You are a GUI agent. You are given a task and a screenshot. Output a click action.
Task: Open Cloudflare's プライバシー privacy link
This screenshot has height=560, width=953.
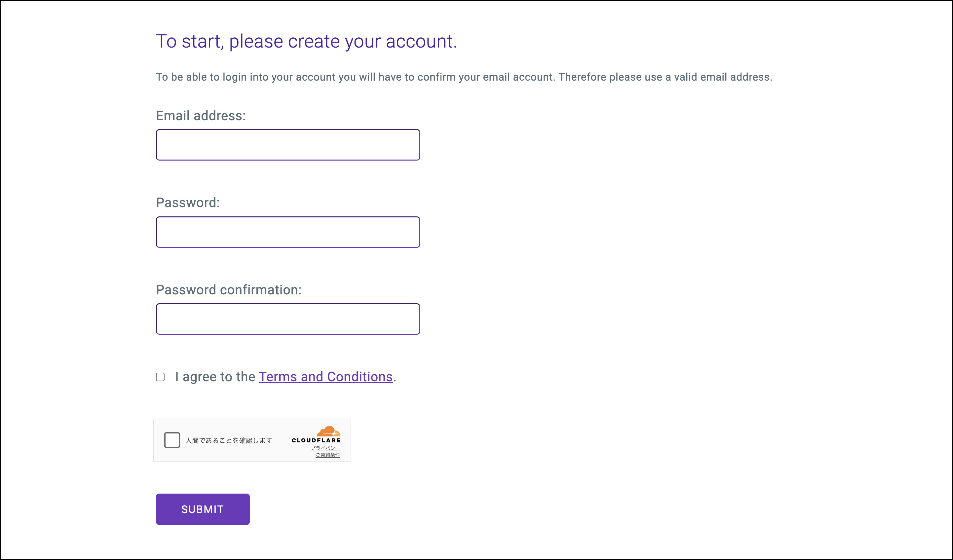click(325, 448)
